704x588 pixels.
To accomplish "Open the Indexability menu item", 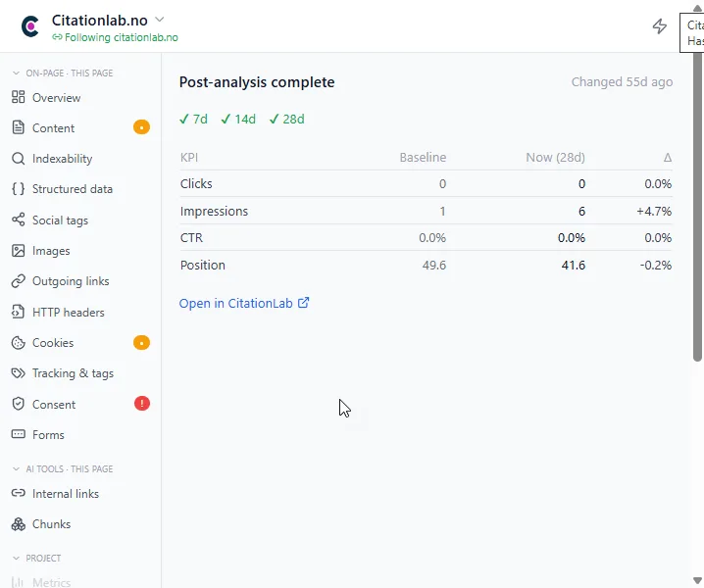I will 80,159.
